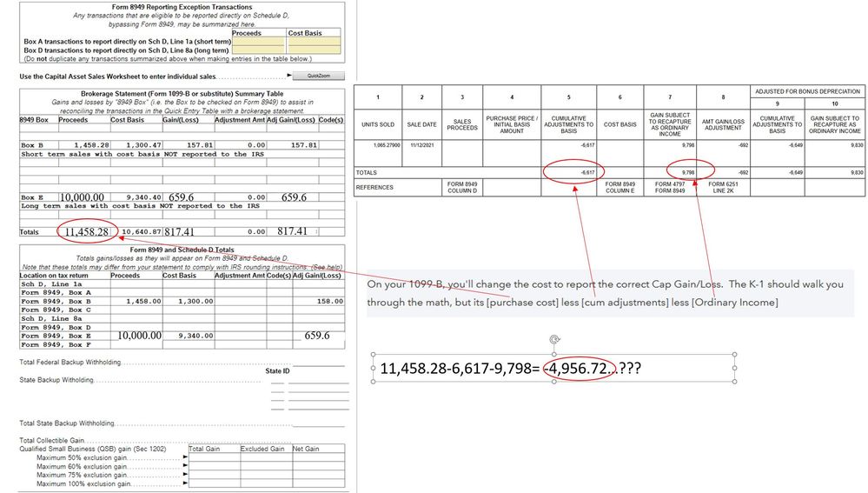Click Box D Sch D Line 8a Cost Basis field
This screenshot has width=868, height=493.
coord(314,50)
